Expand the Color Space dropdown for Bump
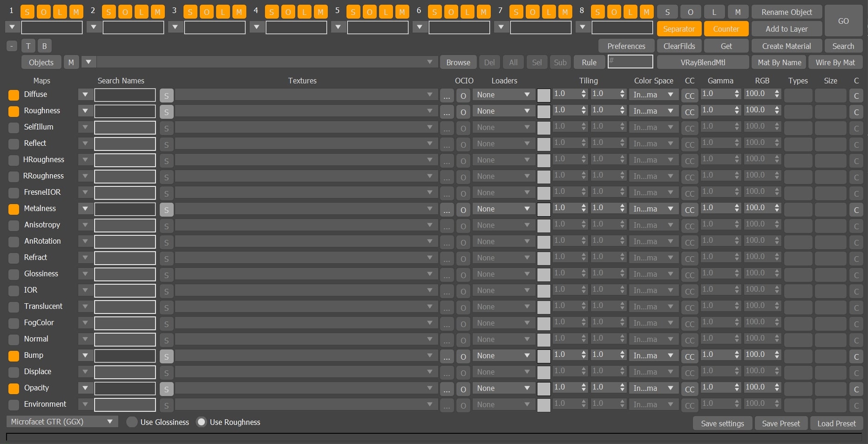The height and width of the screenshot is (444, 868). pyautogui.click(x=653, y=356)
